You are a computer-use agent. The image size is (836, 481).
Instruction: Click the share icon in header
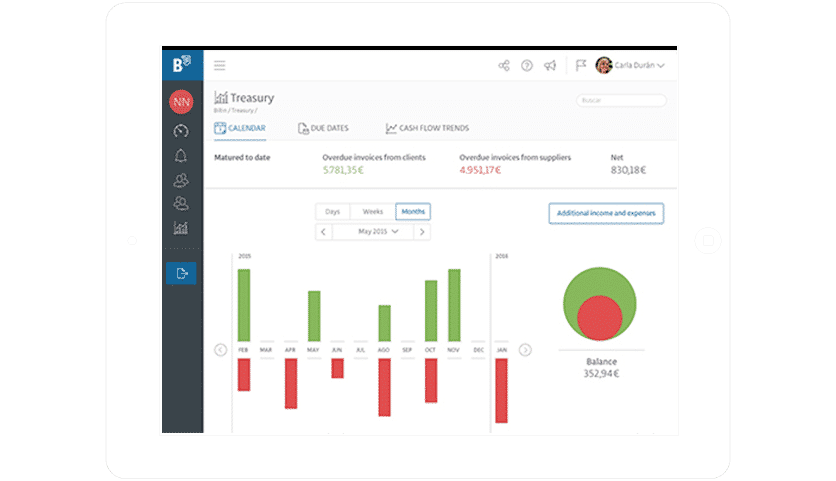tap(504, 66)
